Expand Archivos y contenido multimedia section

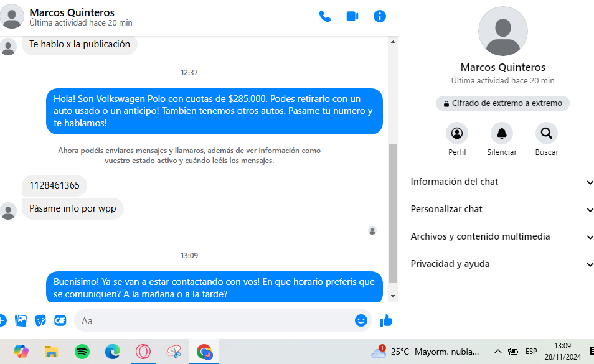[x=502, y=236]
